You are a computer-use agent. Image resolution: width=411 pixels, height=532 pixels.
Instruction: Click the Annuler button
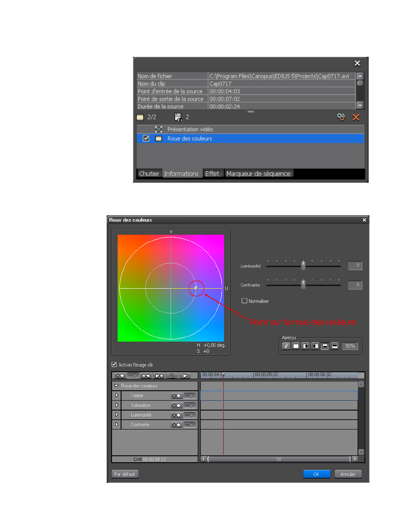click(348, 474)
